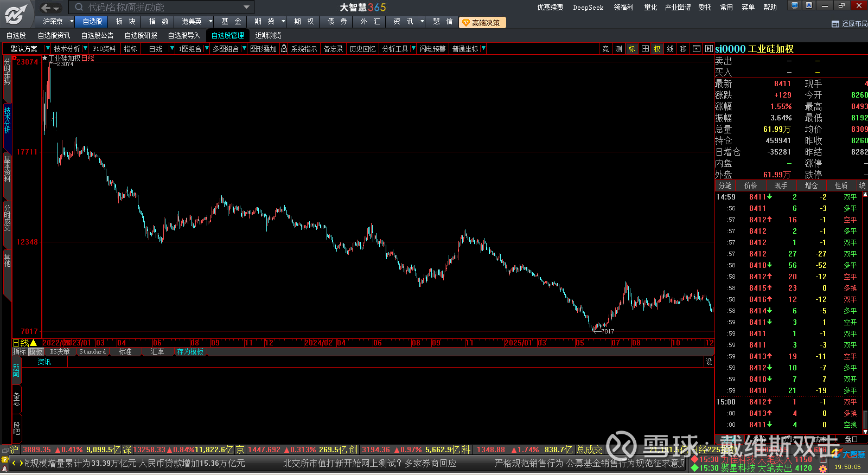Click the red alert bell status icon
This screenshot has width=868, height=475.
click(x=5, y=468)
